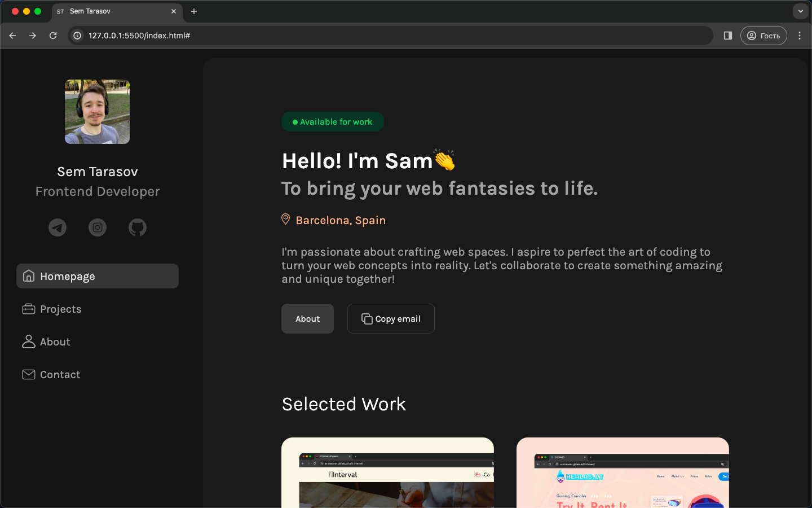Select the Homepage sidebar item

[98, 276]
